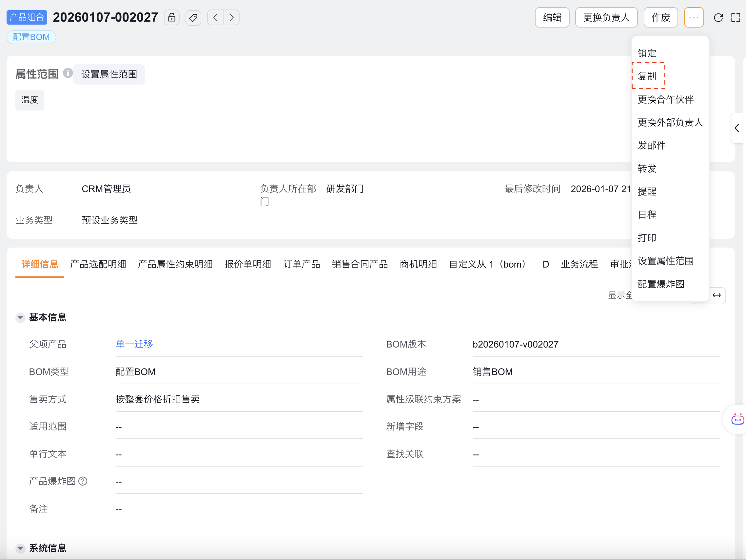746x560 pixels.
Task: Choose 配置爆炸图 in the menu
Action: coord(661,284)
